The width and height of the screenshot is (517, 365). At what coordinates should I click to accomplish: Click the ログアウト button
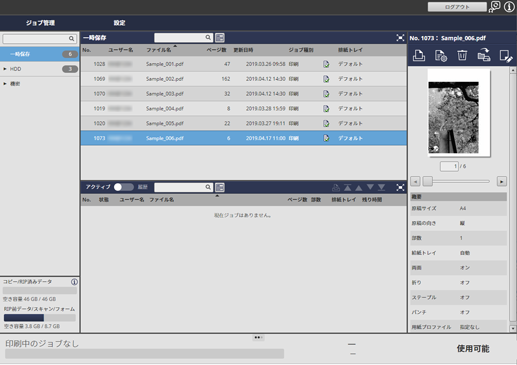pos(457,7)
